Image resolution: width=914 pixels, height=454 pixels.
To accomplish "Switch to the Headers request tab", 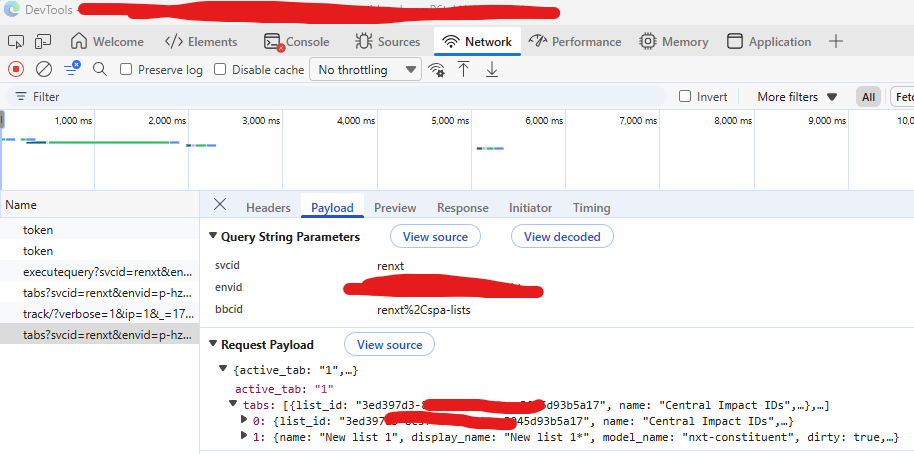I will (x=268, y=208).
